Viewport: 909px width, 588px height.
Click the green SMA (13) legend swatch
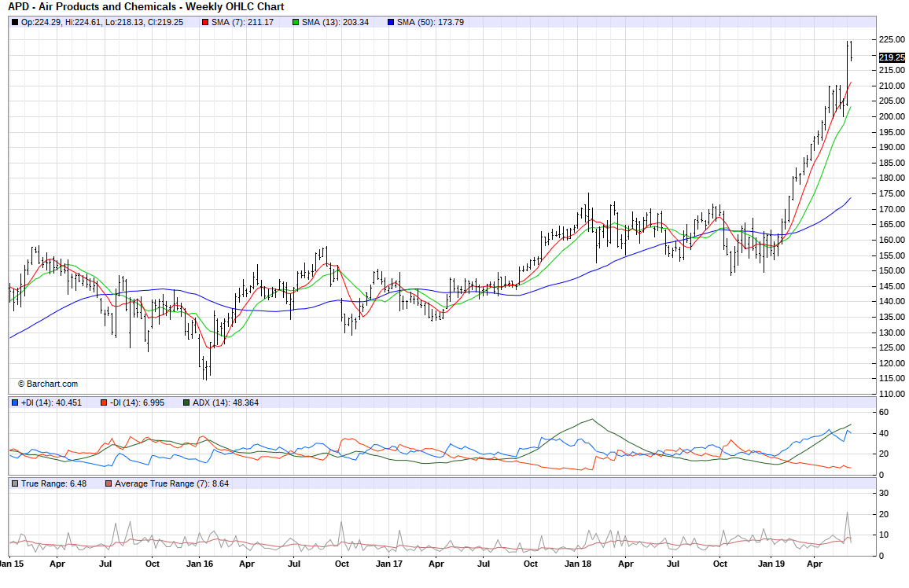point(296,23)
